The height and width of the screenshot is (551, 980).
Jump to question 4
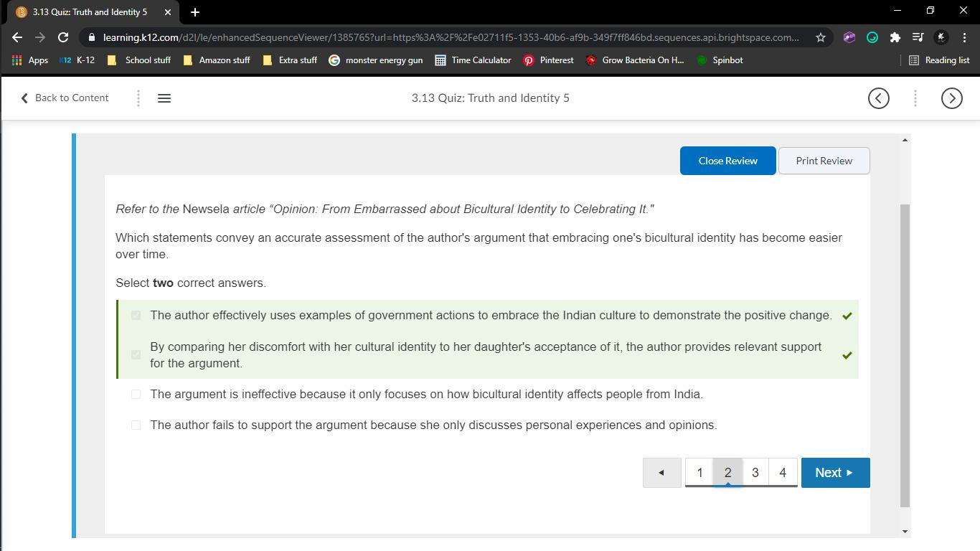783,473
